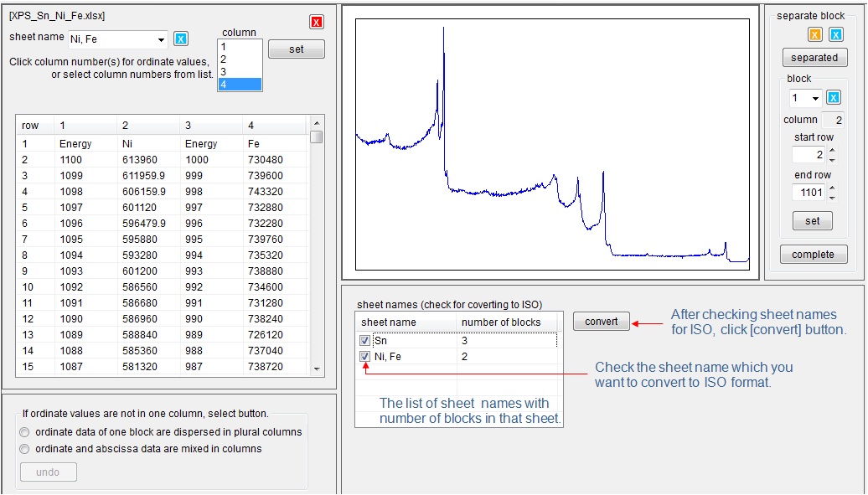The width and height of the screenshot is (868, 495).
Task: Click the red X icon beside the file name
Action: click(x=316, y=22)
